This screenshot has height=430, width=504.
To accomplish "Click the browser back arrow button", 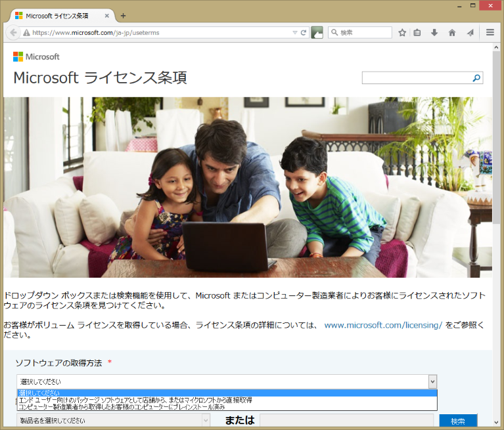I will click(x=13, y=32).
